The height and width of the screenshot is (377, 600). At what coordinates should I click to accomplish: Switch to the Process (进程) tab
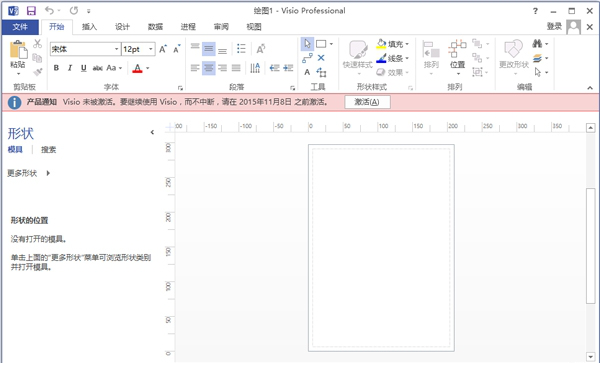pyautogui.click(x=188, y=27)
